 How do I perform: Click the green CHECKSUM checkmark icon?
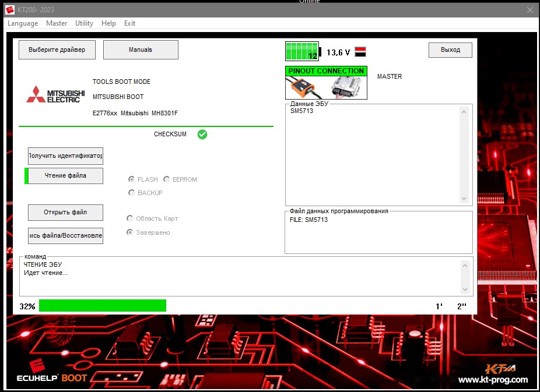pos(202,135)
